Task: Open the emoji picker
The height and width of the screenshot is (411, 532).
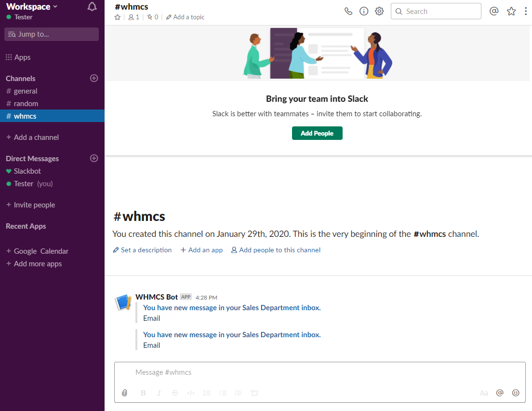Action: (x=516, y=393)
